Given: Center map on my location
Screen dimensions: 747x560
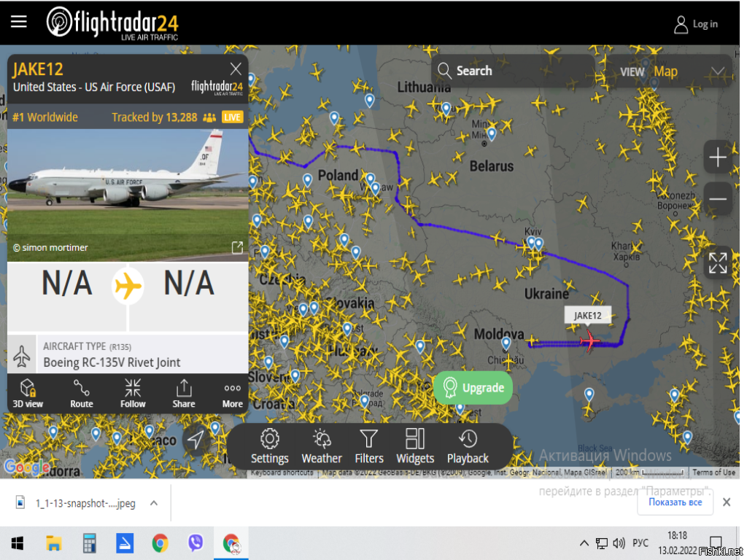Looking at the screenshot, I should 196,440.
